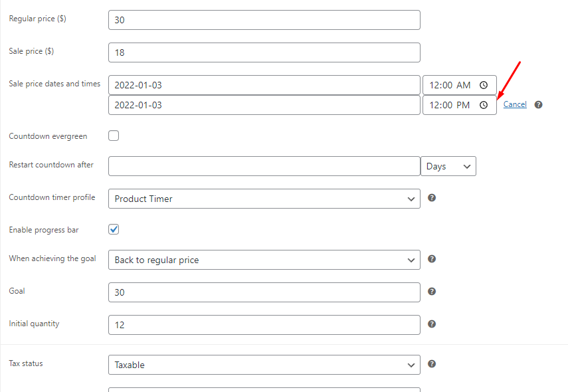Click the Restart countdown after input
The width and height of the screenshot is (568, 392).
264,166
